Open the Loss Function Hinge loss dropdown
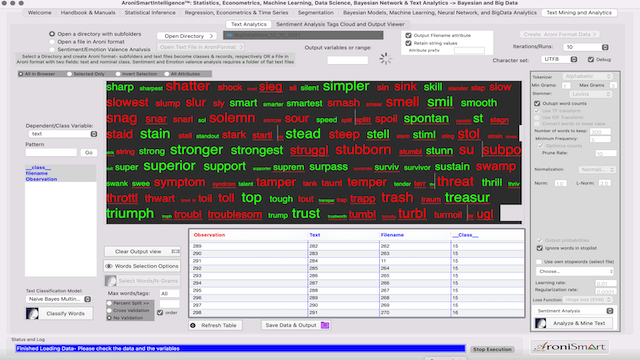The image size is (640, 360). click(x=588, y=300)
